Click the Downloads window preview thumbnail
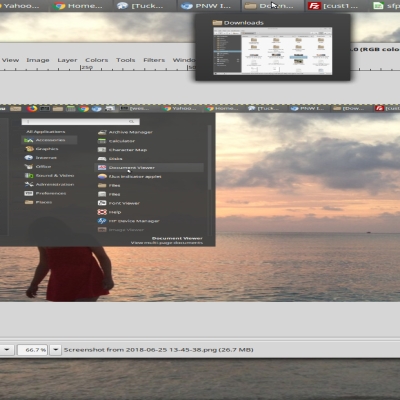This screenshot has width=400, height=400. pos(273,51)
